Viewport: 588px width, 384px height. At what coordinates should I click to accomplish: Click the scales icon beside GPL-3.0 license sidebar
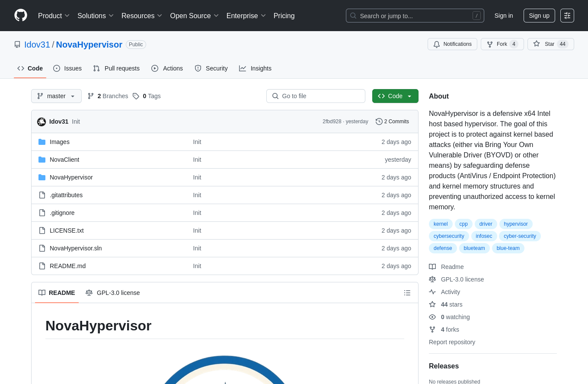coord(432,279)
